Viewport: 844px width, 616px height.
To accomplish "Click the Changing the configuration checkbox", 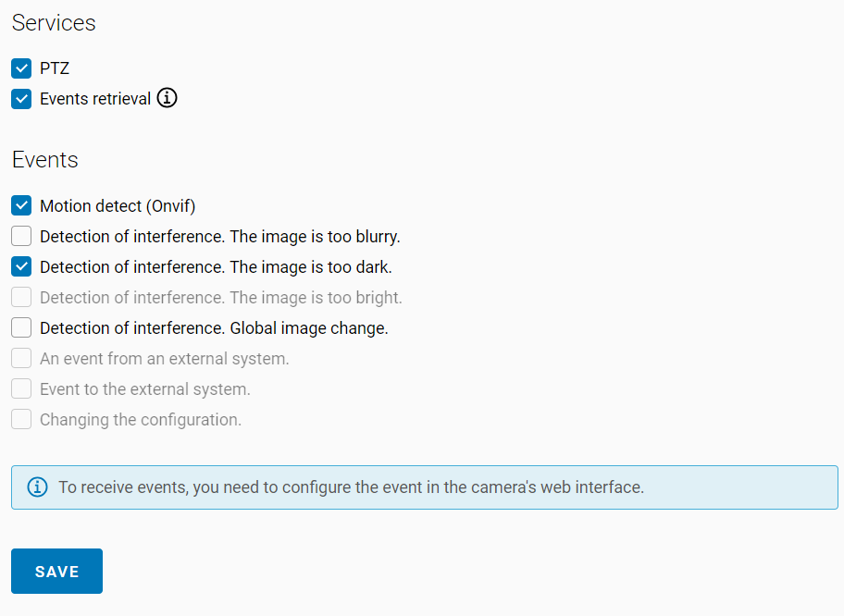I will 21,419.
